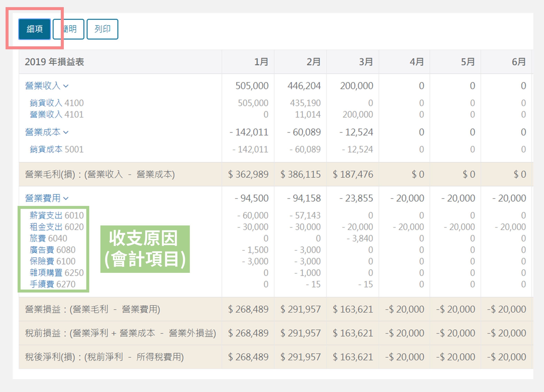
Task: Click the 列印 print button
Action: click(102, 29)
